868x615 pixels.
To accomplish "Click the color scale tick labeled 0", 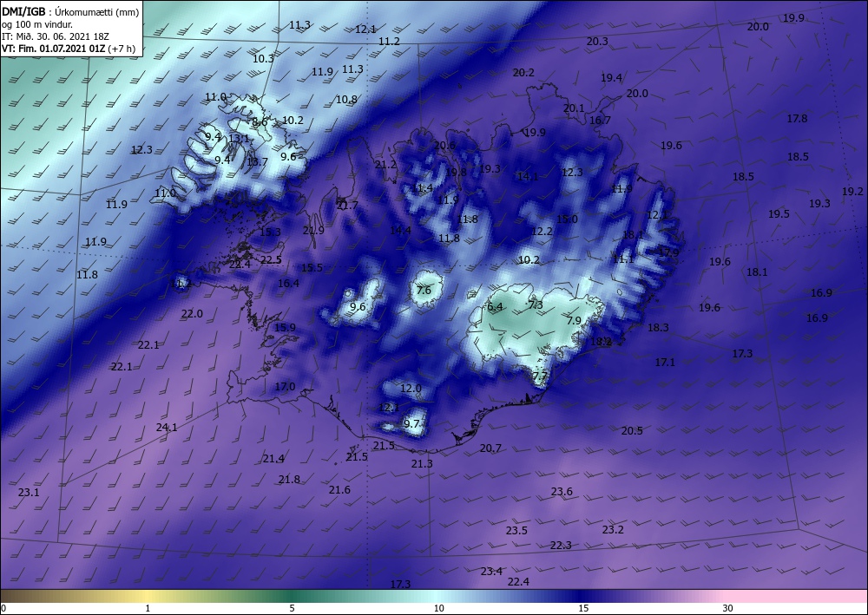I will pos(3,608).
